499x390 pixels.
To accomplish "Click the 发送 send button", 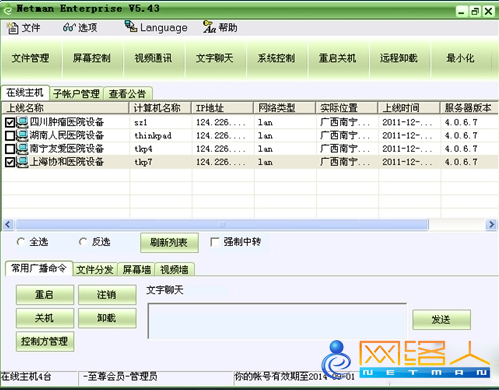I will pyautogui.click(x=441, y=320).
